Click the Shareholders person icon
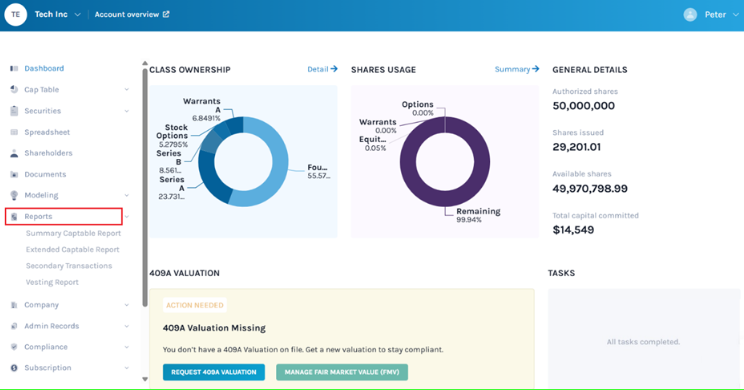The image size is (744, 390). 14,153
